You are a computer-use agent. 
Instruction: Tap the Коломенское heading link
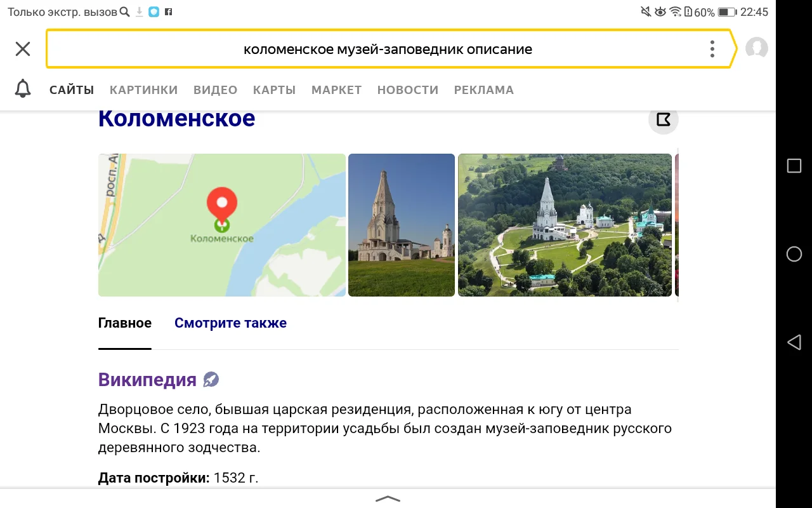coord(176,118)
